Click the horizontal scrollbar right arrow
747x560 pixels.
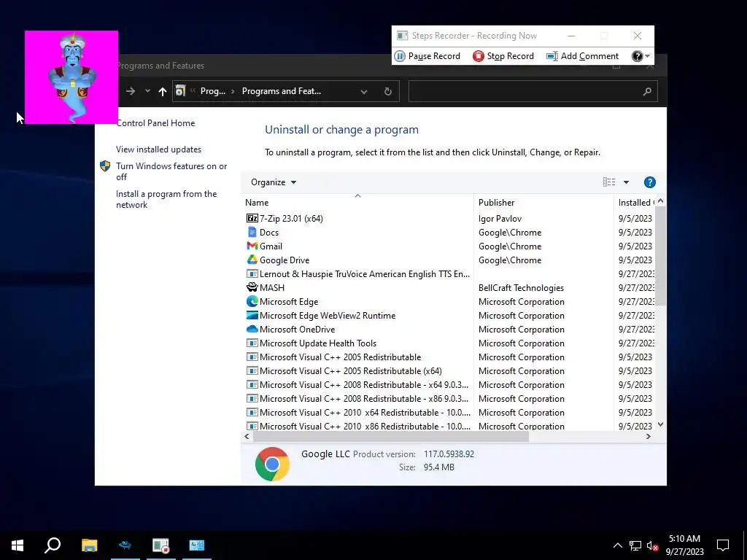[x=649, y=436]
